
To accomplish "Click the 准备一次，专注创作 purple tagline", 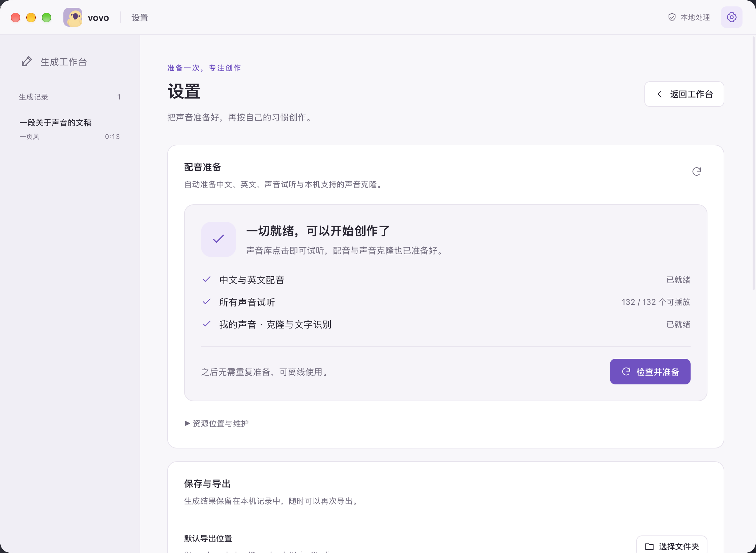I will click(x=204, y=68).
